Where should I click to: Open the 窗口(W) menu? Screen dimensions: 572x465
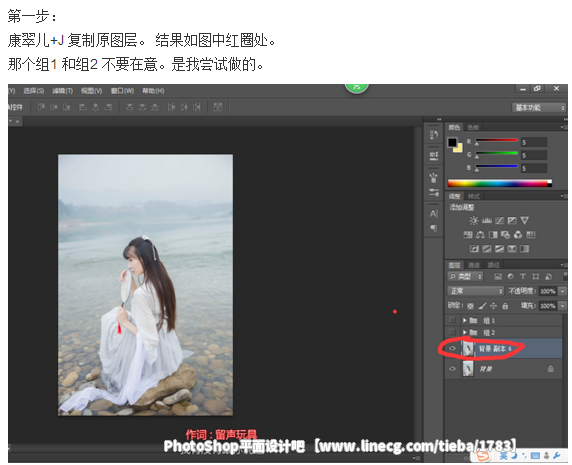click(122, 90)
